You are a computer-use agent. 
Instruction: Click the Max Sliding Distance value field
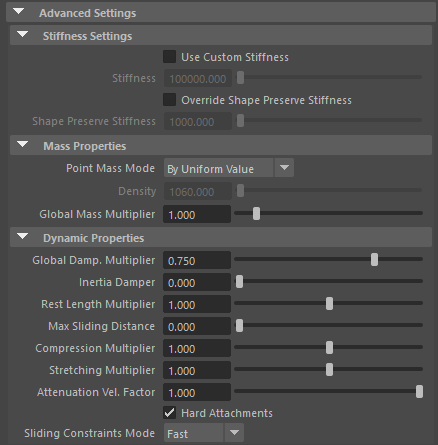pos(197,326)
